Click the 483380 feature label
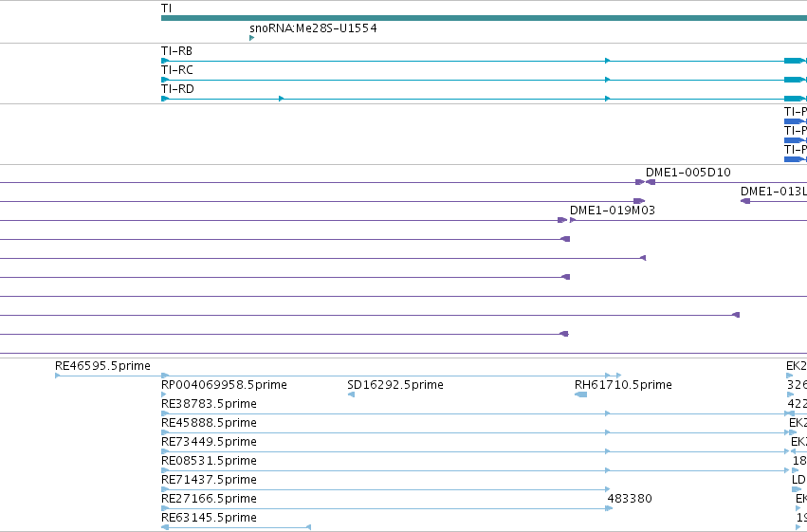 (630, 499)
